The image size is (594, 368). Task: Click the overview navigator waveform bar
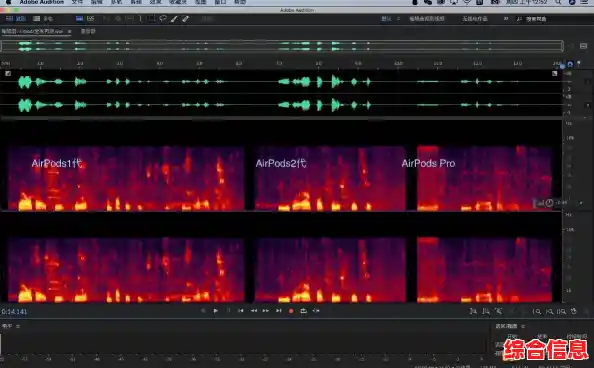(x=282, y=46)
